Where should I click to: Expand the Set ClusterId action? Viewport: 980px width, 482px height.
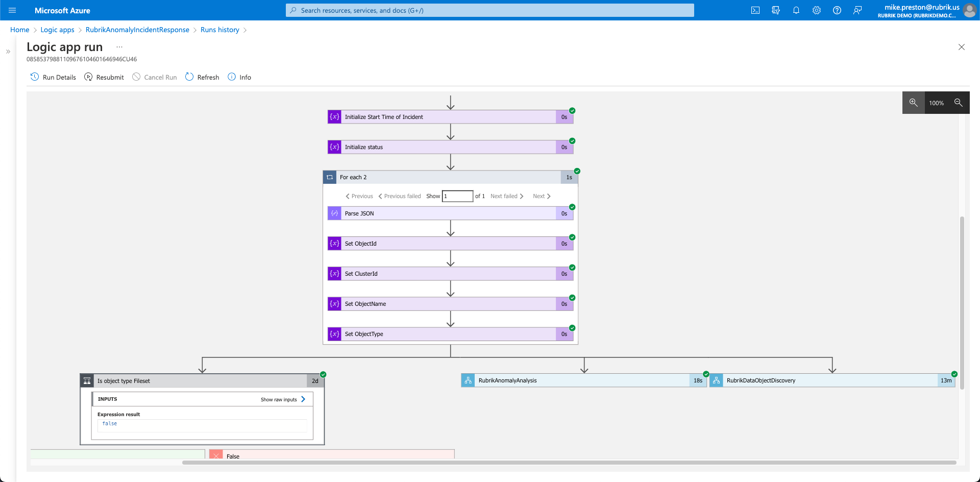450,274
